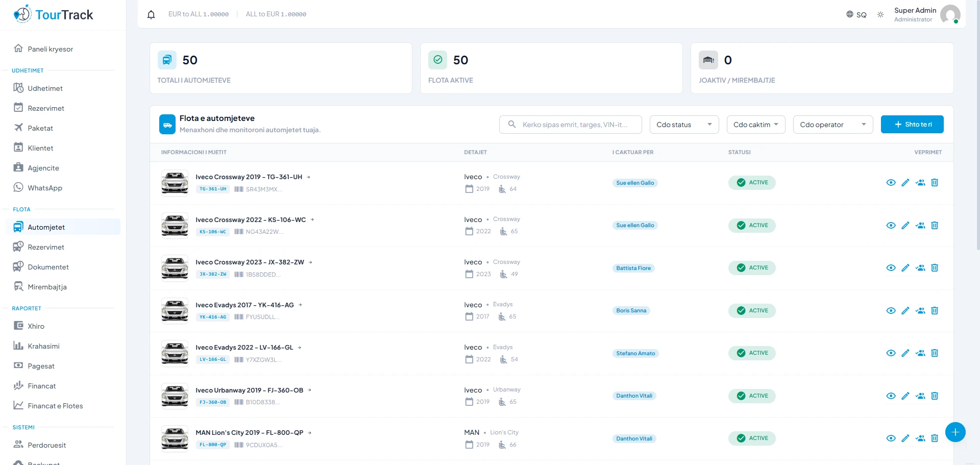The height and width of the screenshot is (465, 980).
Task: Edit Iveco Crossway 2019 with pencil icon
Action: coord(905,183)
